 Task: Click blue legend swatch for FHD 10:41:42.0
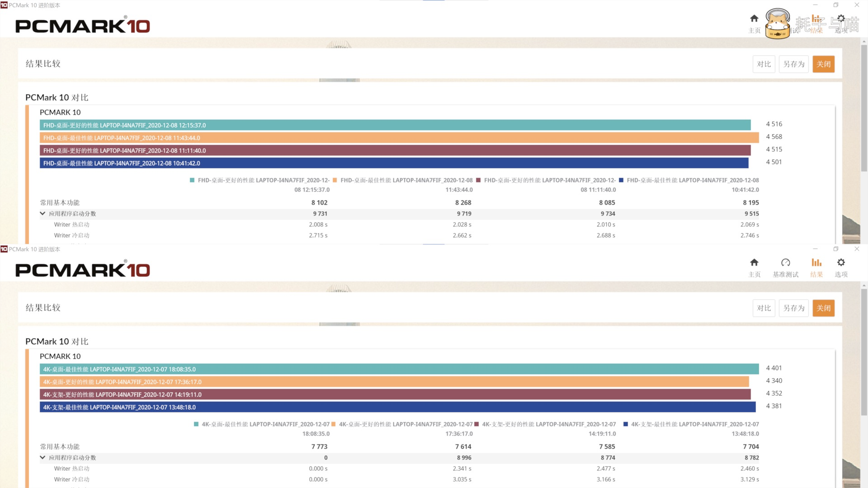point(621,180)
